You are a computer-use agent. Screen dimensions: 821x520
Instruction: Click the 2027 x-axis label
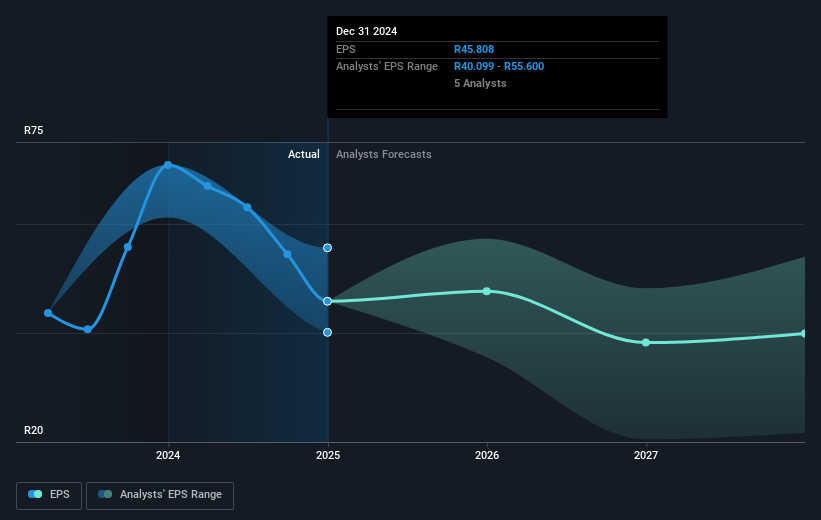pyautogui.click(x=646, y=456)
